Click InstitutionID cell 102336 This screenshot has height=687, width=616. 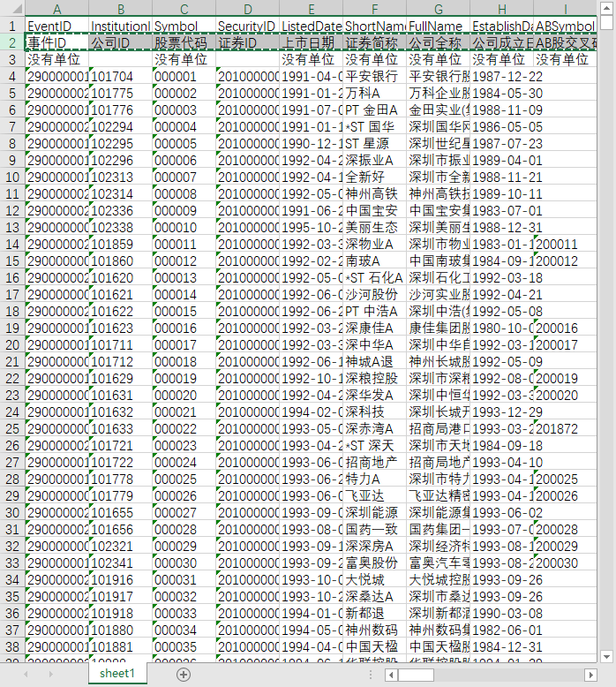(x=120, y=210)
